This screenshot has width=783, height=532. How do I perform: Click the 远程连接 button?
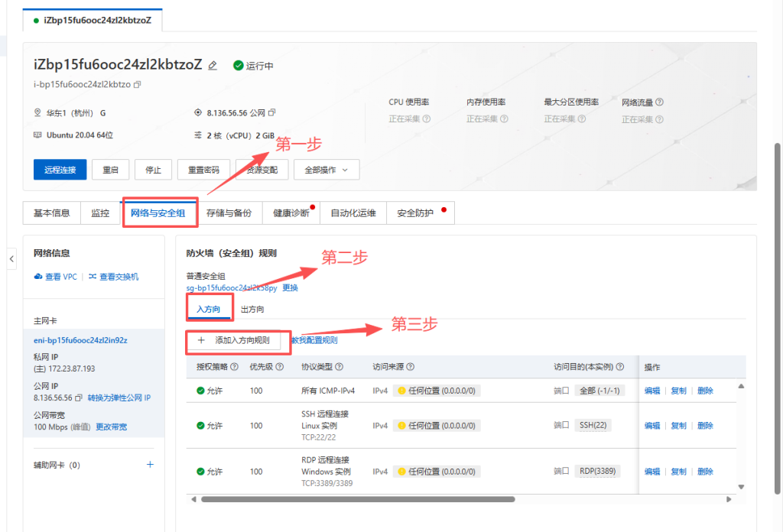pos(60,170)
